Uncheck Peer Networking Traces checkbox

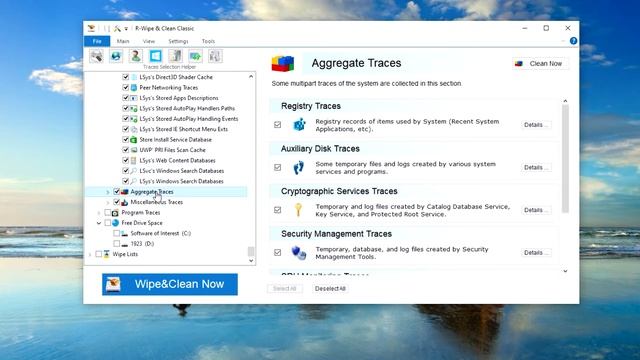(x=126, y=87)
